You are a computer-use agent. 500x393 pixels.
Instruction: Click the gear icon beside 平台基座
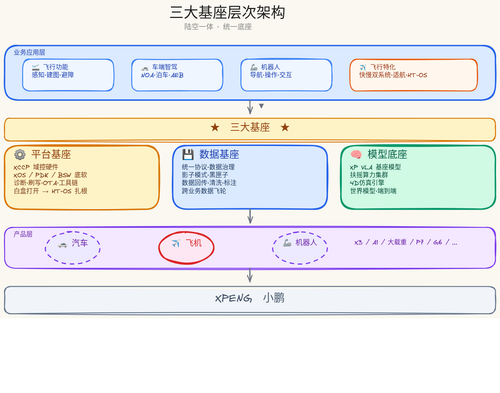pos(20,154)
